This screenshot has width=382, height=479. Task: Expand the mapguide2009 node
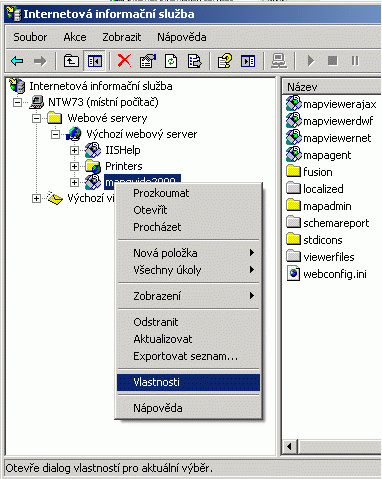coord(74,182)
